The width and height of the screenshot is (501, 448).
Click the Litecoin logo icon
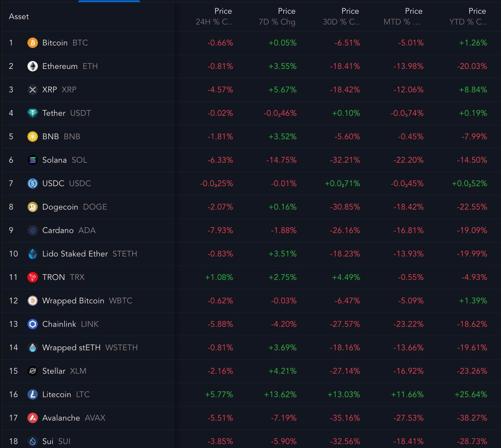(32, 395)
